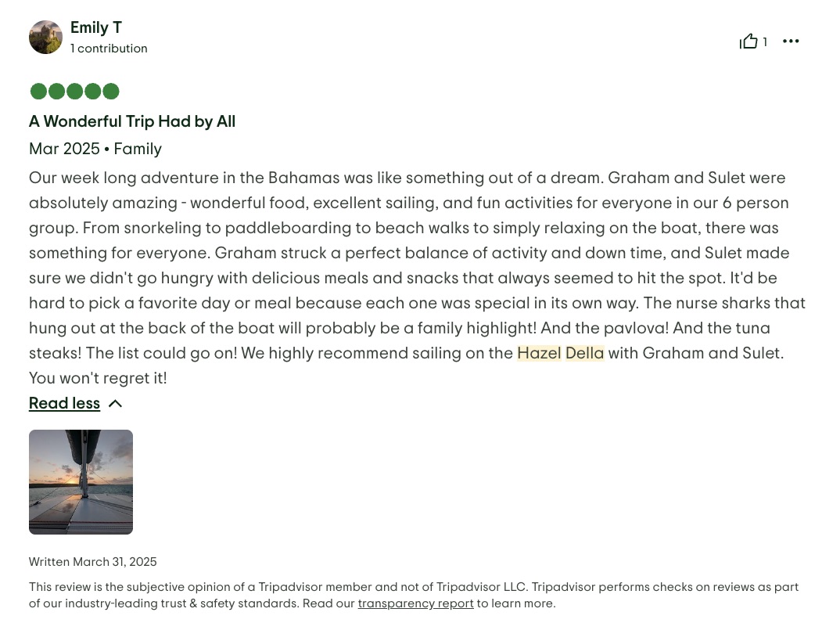Click the 'Written March 31, 2025' date

(x=93, y=562)
